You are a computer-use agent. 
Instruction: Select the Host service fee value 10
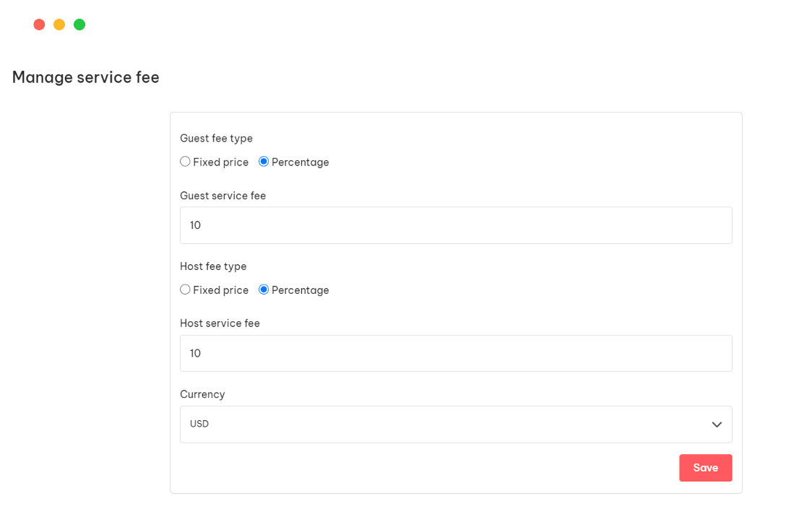pyautogui.click(x=195, y=353)
